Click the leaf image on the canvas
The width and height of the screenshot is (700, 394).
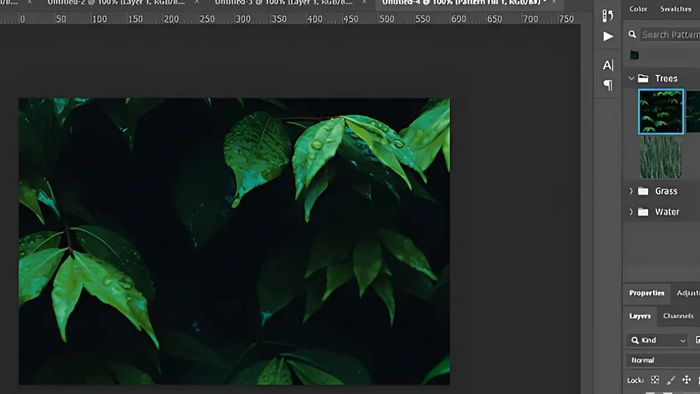coord(234,241)
